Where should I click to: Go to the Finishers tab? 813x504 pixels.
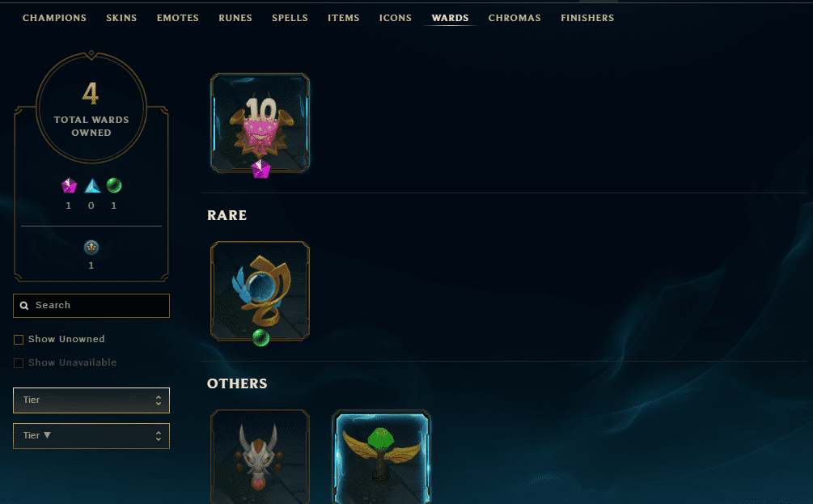click(587, 18)
